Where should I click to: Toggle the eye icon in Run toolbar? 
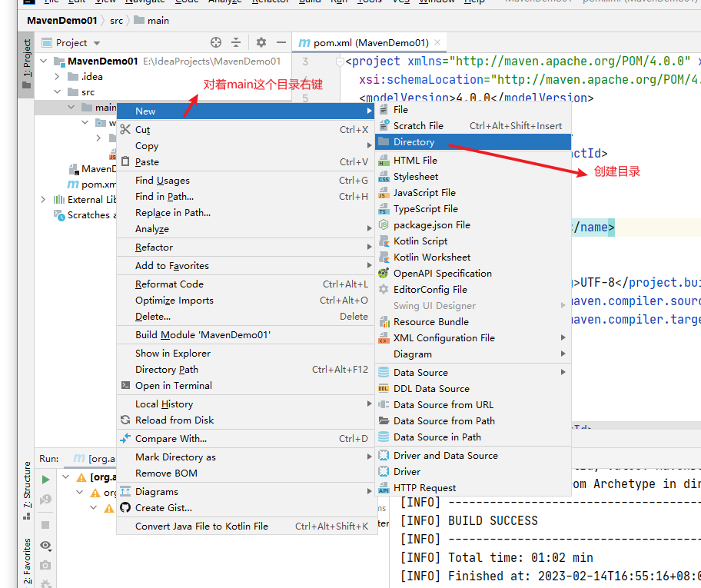(45, 545)
